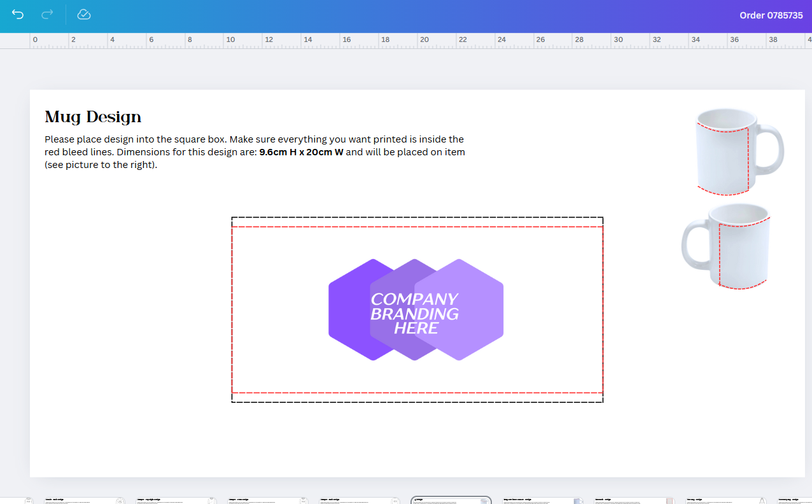Select the red dashed bleed line's top edge

417,227
